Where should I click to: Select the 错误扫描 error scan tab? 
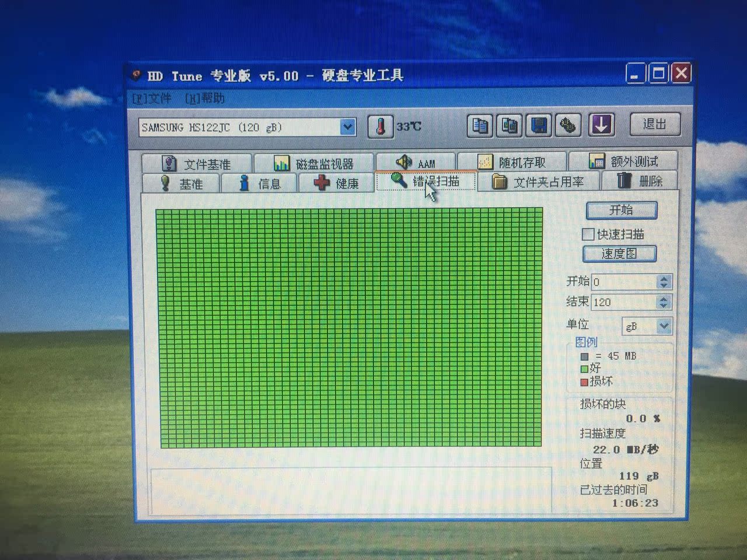pyautogui.click(x=425, y=181)
